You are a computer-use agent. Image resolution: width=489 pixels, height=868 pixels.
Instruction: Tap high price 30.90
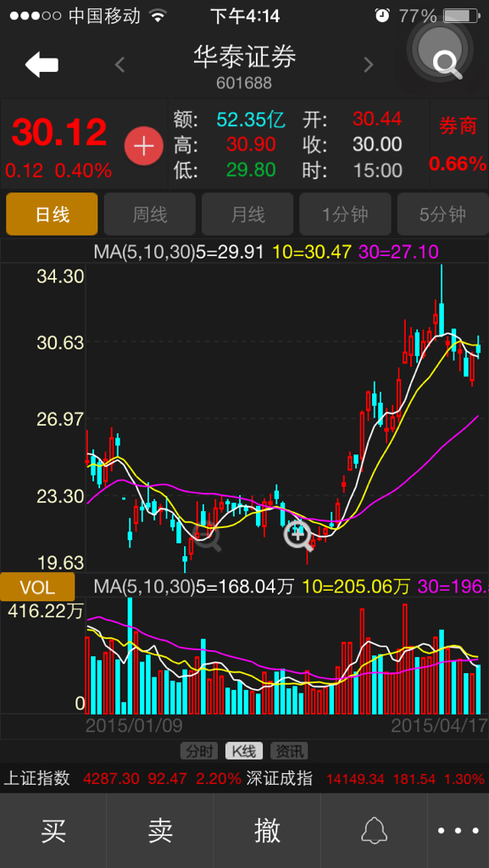point(251,145)
